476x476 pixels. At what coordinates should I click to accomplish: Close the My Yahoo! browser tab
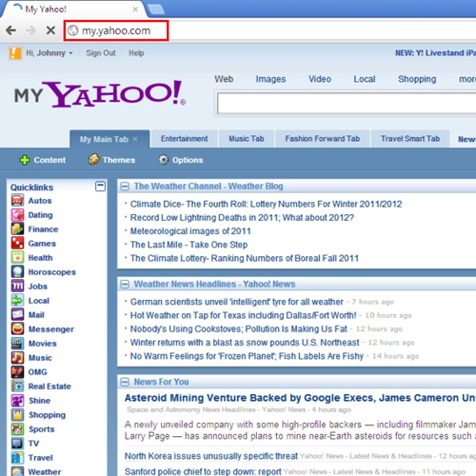pos(135,10)
